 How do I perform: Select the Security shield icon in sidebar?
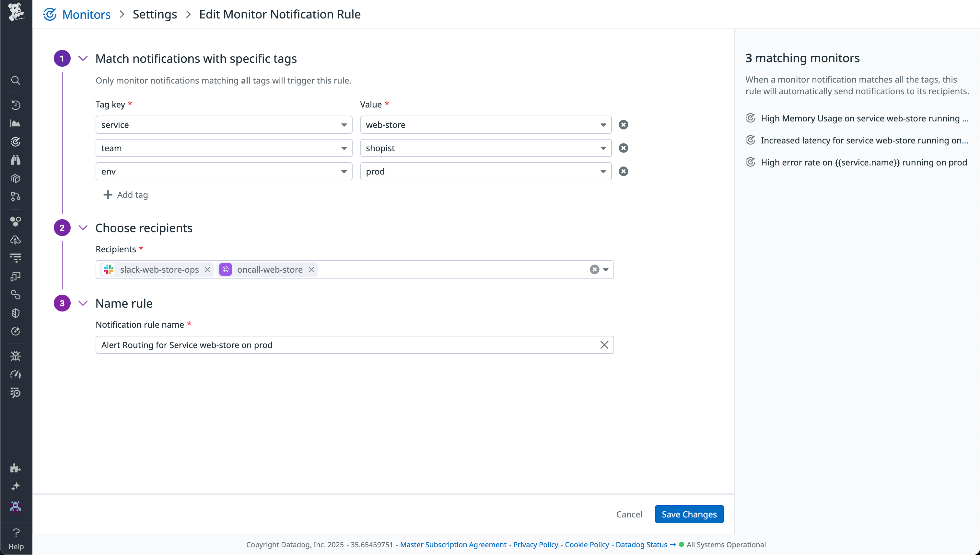coord(16,313)
